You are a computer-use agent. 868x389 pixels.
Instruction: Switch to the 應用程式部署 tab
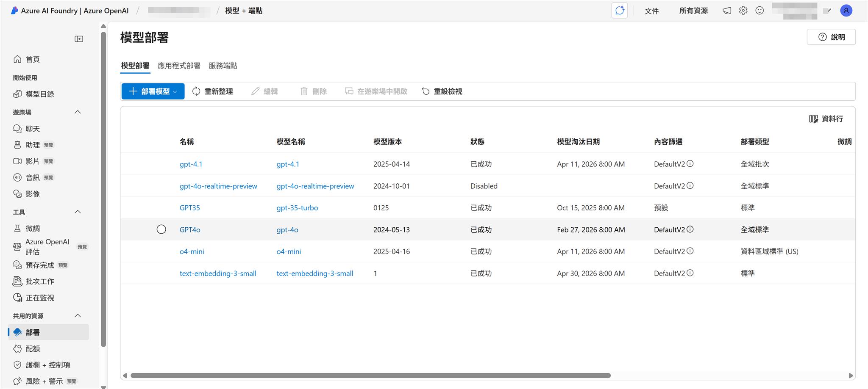tap(179, 66)
